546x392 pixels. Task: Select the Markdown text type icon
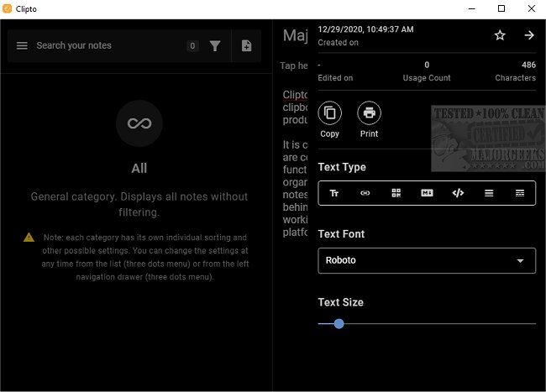[427, 193]
